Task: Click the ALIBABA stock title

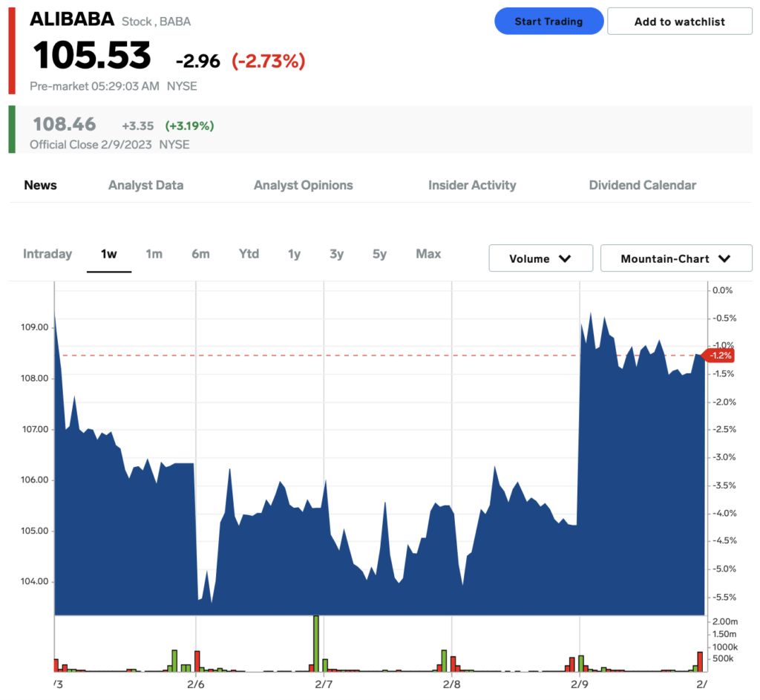Action: click(72, 19)
